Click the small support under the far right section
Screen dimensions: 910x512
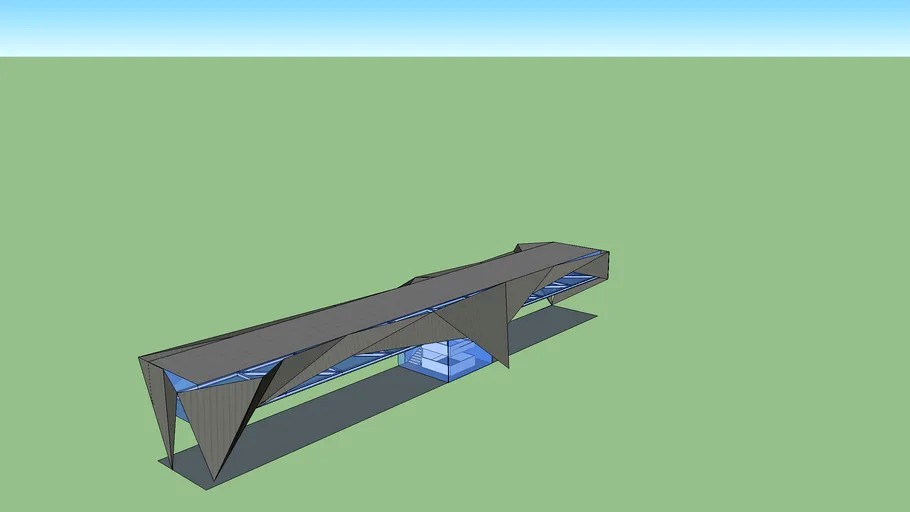551,300
